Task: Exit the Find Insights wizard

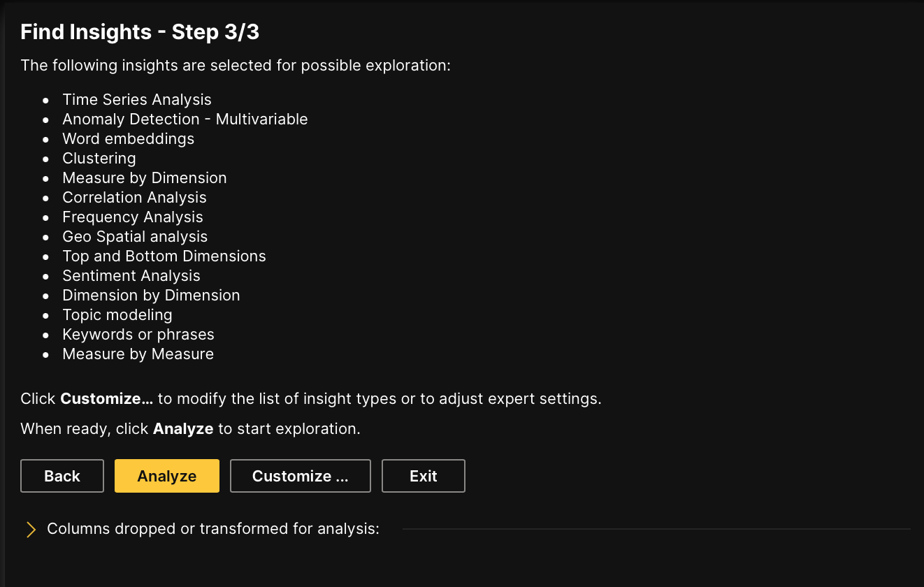Action: pyautogui.click(x=424, y=476)
